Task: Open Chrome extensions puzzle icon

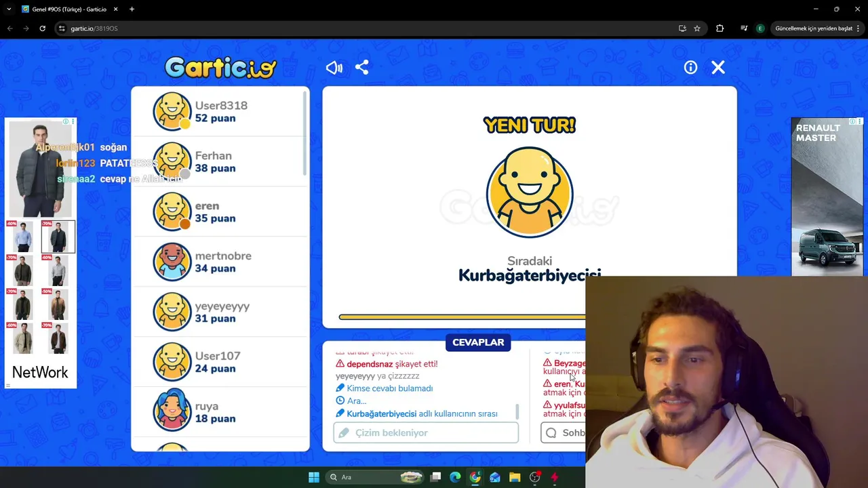Action: point(720,28)
